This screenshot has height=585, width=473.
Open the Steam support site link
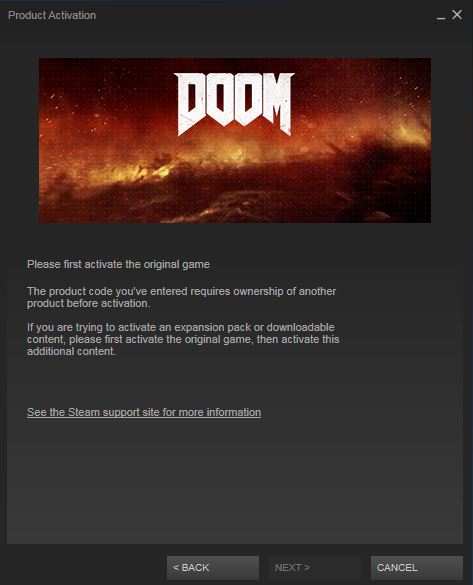[144, 412]
